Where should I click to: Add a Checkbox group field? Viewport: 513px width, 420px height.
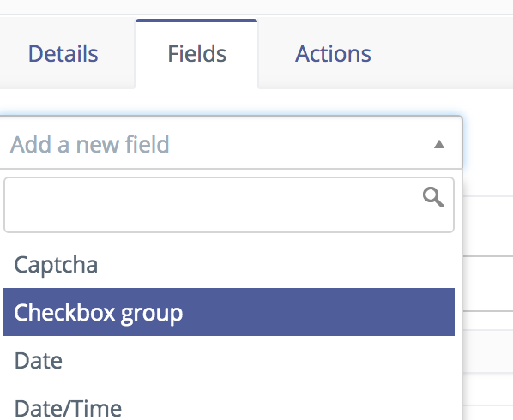tap(229, 312)
